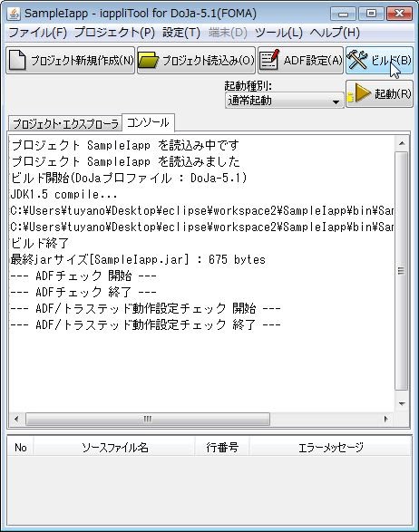The width and height of the screenshot is (419, 532).
Task: Click the No column header
Action: point(21,448)
